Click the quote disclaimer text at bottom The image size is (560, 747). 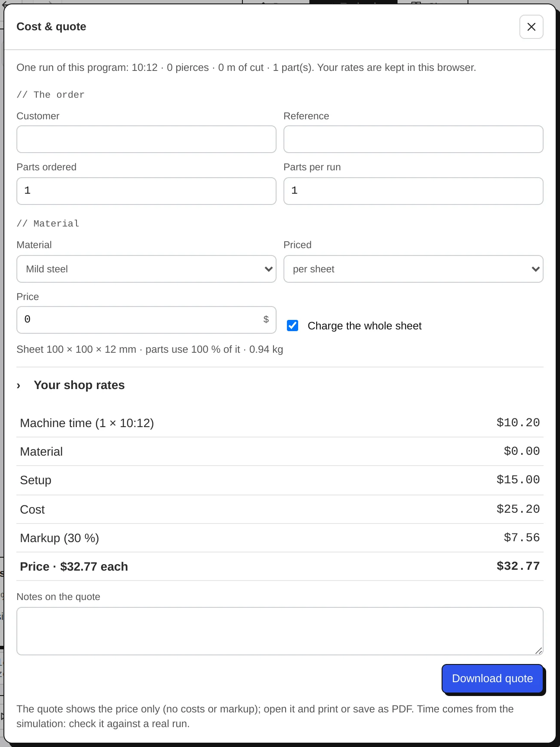tap(265, 716)
